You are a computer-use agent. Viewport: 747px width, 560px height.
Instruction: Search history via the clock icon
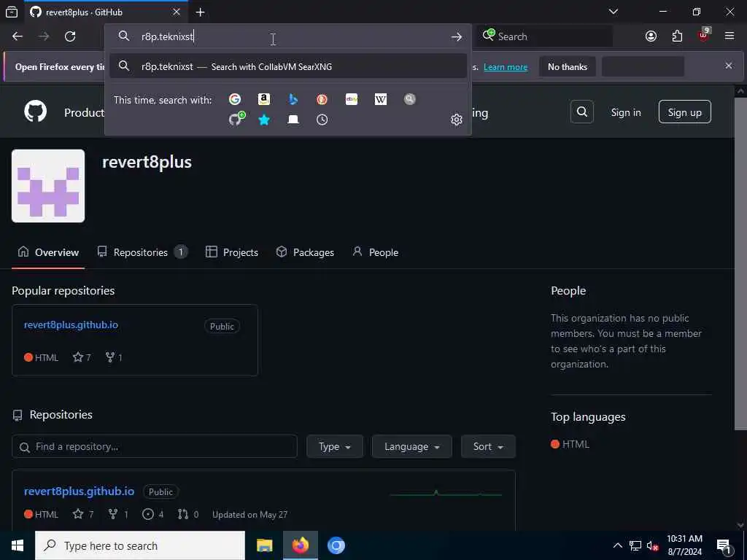pos(322,120)
